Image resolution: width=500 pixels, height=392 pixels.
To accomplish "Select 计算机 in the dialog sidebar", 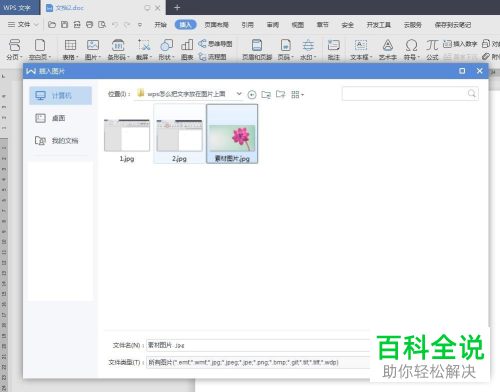I will point(60,96).
